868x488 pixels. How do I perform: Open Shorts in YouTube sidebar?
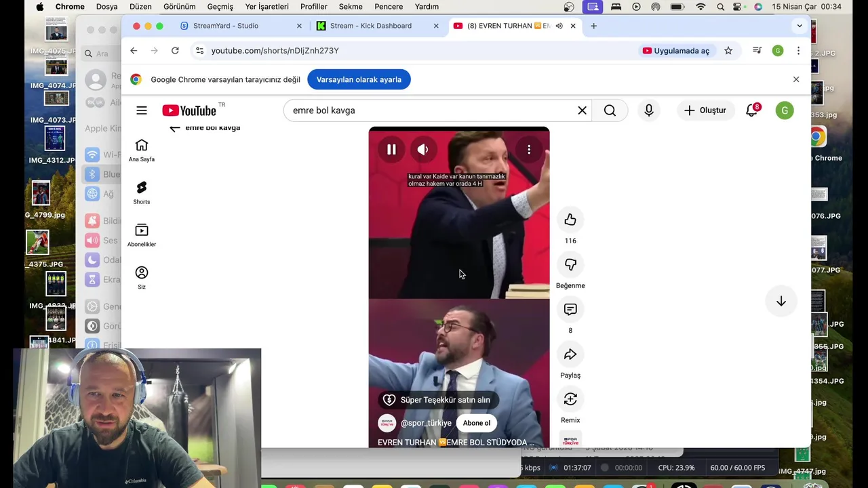(x=142, y=193)
